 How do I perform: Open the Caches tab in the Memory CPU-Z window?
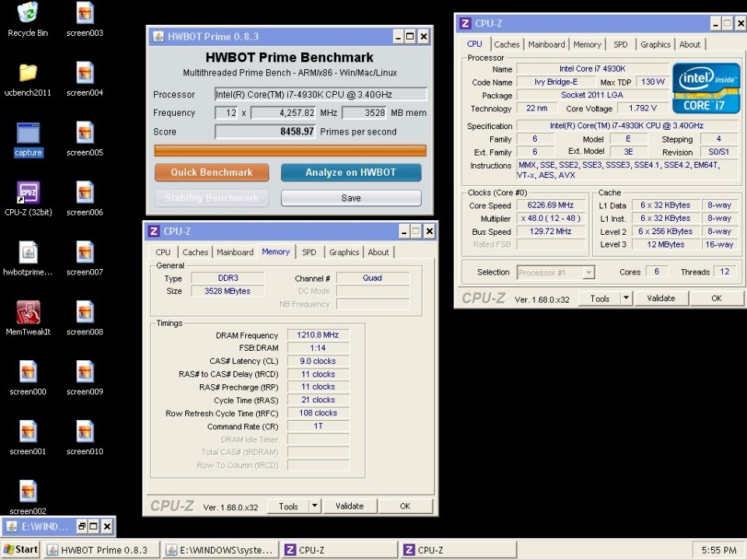click(x=195, y=252)
